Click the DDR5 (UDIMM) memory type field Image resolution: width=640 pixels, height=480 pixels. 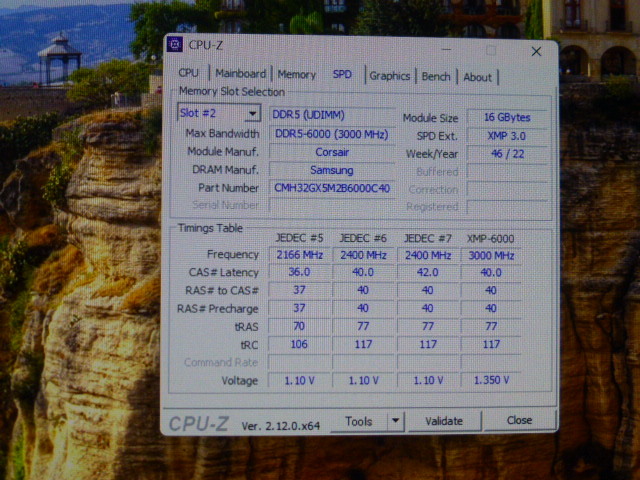click(x=331, y=115)
